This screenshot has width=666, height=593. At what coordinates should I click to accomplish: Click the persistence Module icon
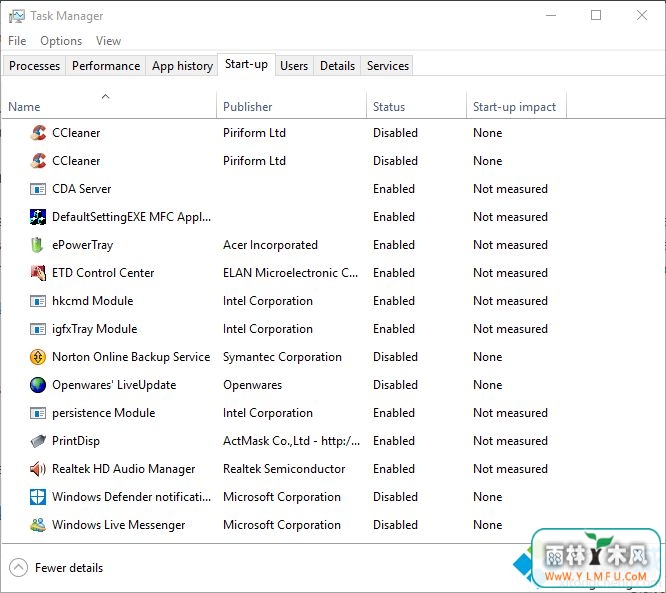pyautogui.click(x=38, y=413)
